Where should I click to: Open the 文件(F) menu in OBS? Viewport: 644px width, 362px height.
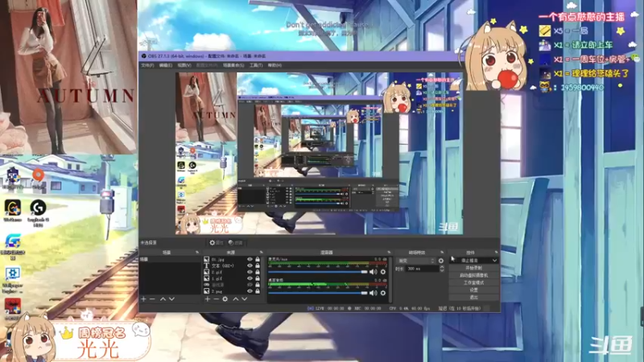click(x=147, y=65)
